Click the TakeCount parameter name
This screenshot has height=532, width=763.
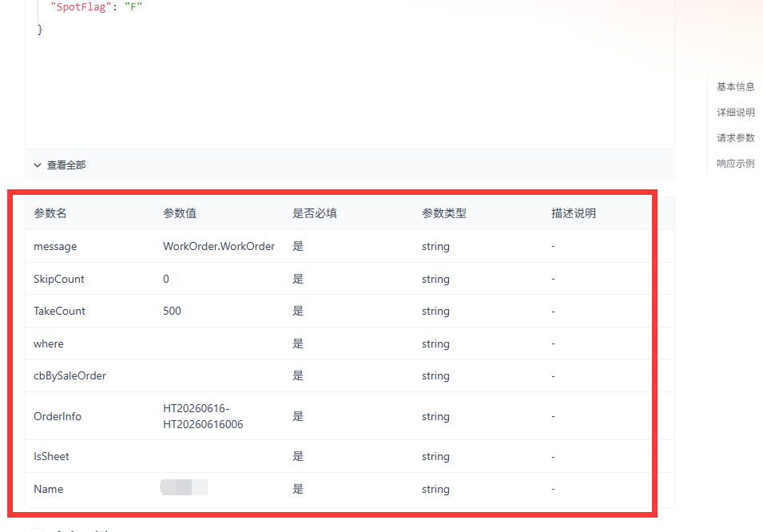[x=59, y=311]
